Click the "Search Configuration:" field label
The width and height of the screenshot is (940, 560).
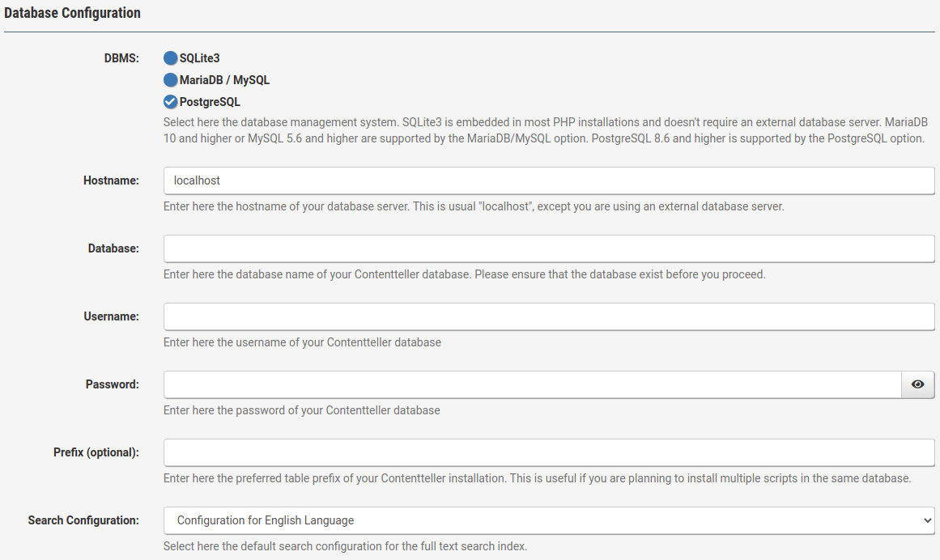point(83,520)
